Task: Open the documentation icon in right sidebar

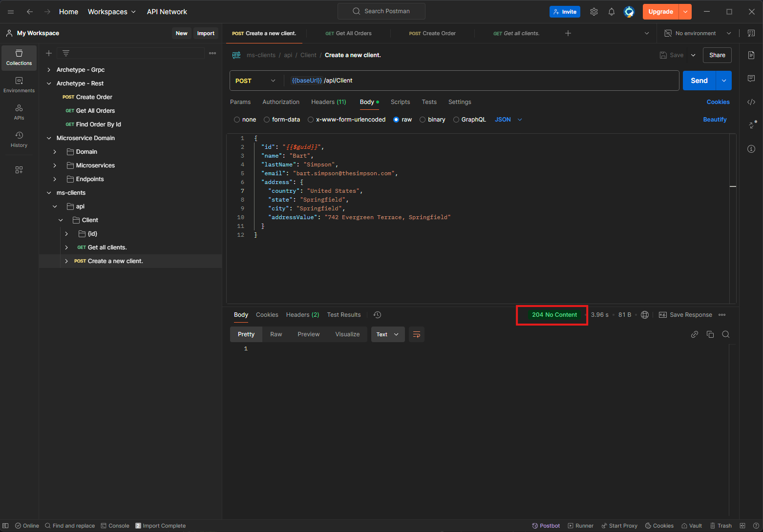Action: point(751,55)
